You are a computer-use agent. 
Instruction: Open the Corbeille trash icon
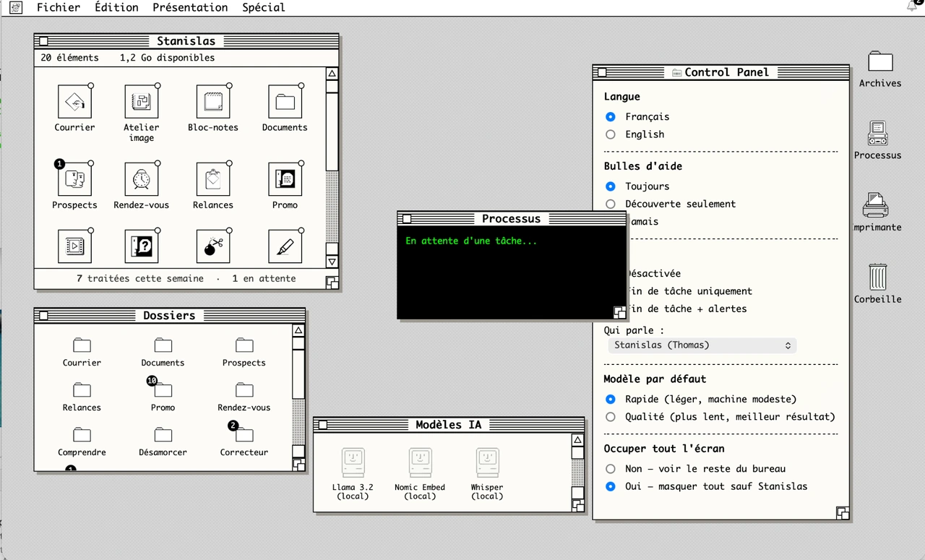tap(878, 277)
